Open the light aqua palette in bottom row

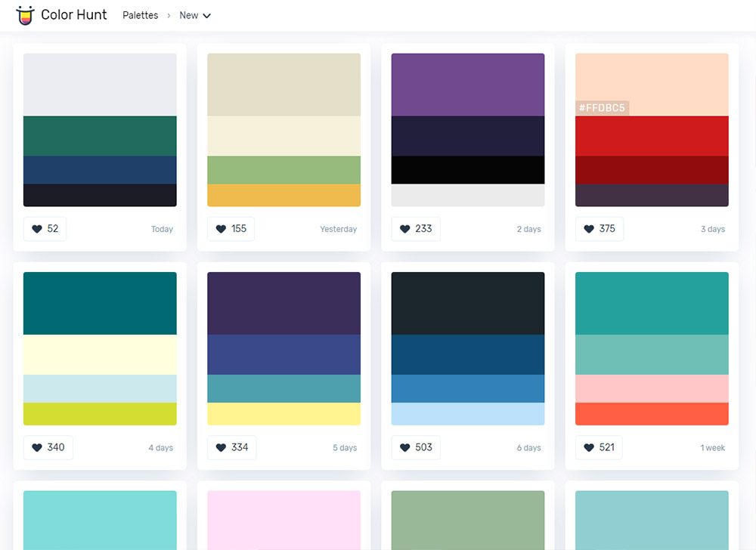click(652, 520)
